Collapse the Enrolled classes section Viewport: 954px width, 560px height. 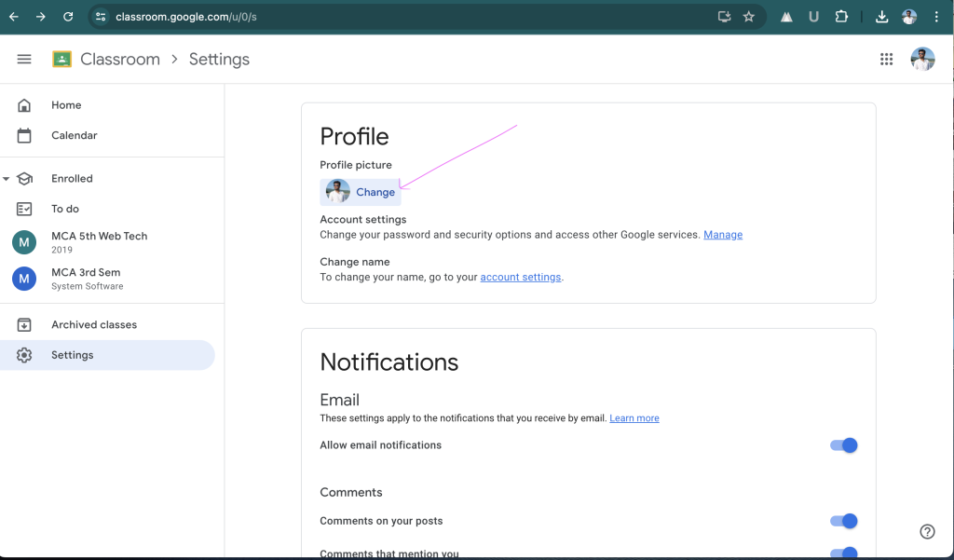pyautogui.click(x=7, y=179)
